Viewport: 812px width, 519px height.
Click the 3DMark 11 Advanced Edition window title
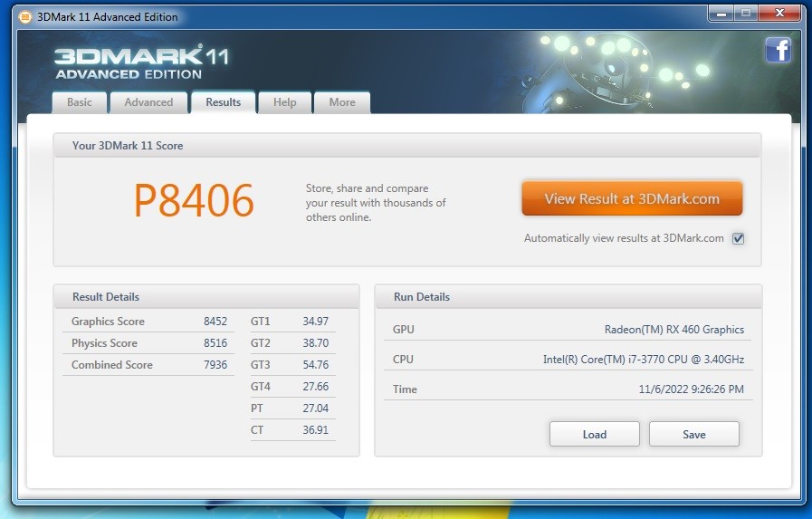click(107, 17)
